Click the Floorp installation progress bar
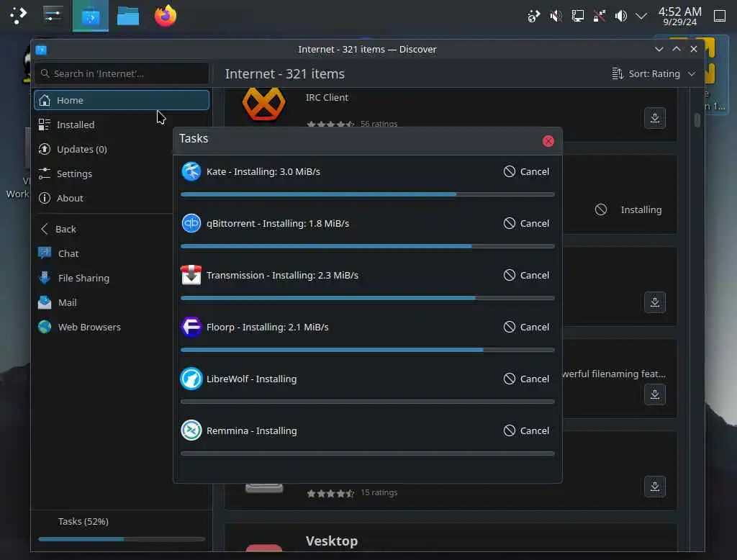This screenshot has width=737, height=560. click(x=368, y=350)
